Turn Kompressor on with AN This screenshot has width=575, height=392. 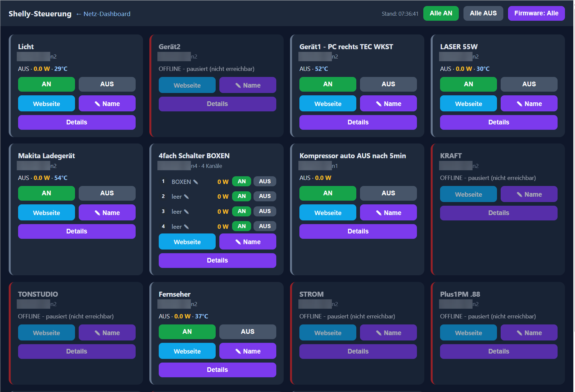328,193
